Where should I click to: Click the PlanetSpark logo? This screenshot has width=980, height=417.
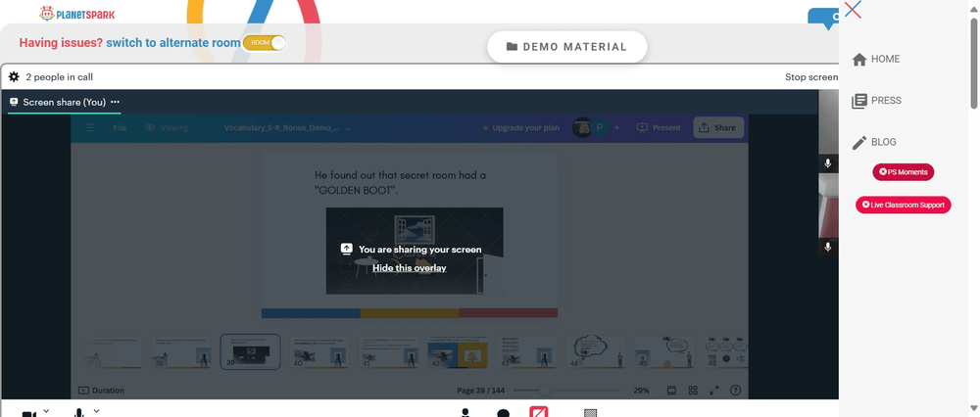coord(76,13)
